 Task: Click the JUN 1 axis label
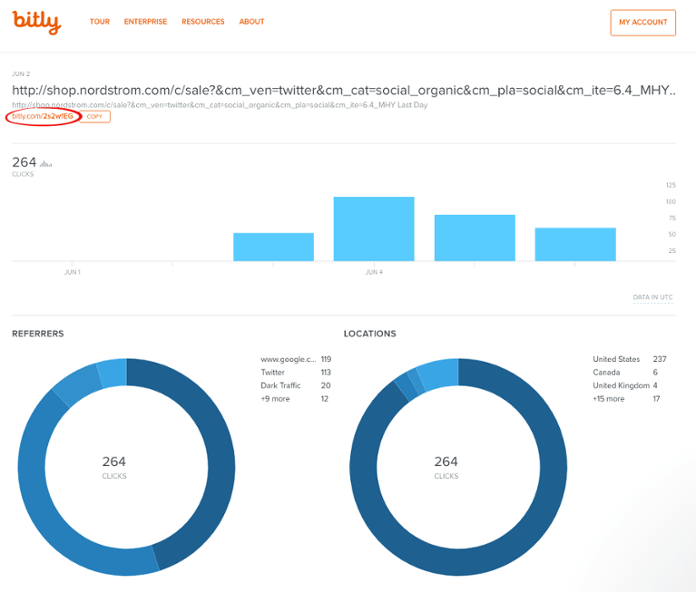click(x=72, y=272)
